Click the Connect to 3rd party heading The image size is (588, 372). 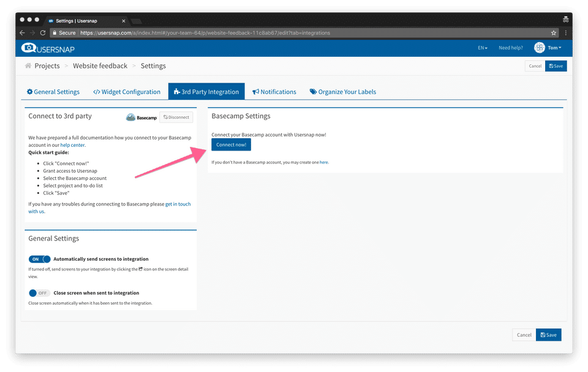click(x=60, y=116)
